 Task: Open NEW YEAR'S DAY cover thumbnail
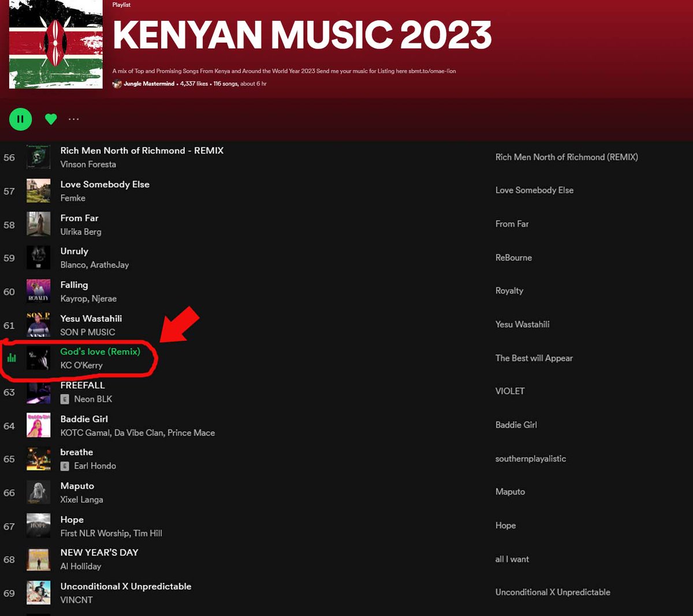pyautogui.click(x=39, y=559)
